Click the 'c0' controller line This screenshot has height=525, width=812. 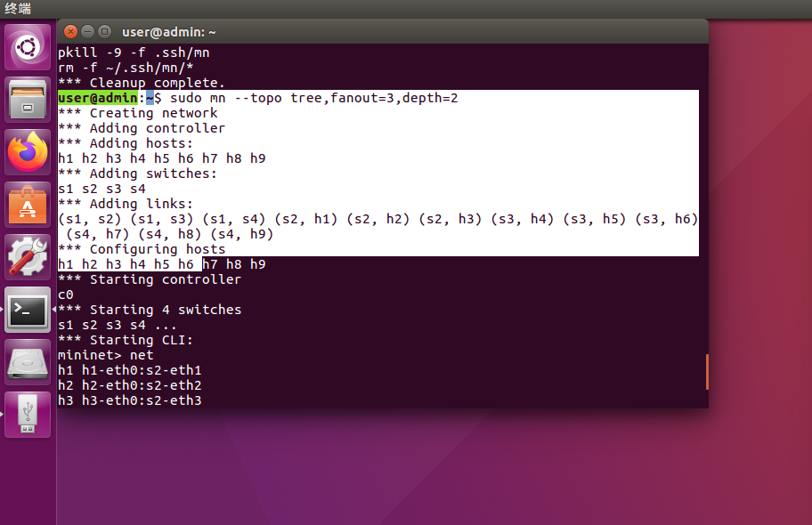point(66,295)
